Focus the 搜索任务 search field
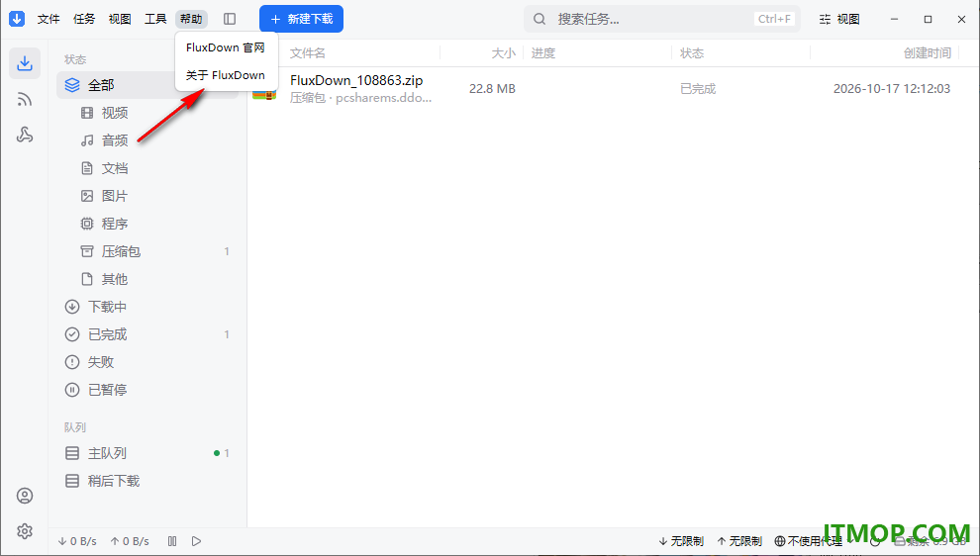This screenshot has height=556, width=980. pos(662,19)
